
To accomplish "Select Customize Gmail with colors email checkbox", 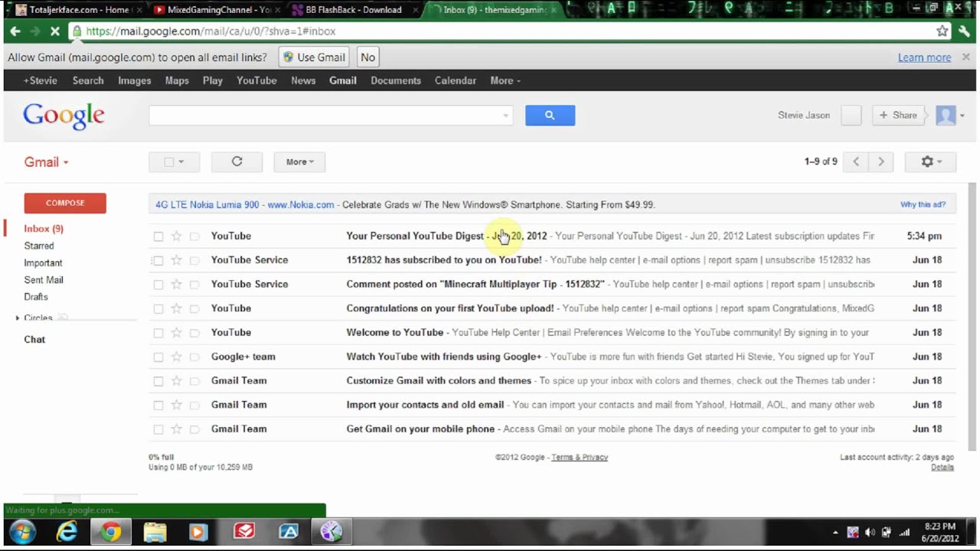I will pos(158,381).
